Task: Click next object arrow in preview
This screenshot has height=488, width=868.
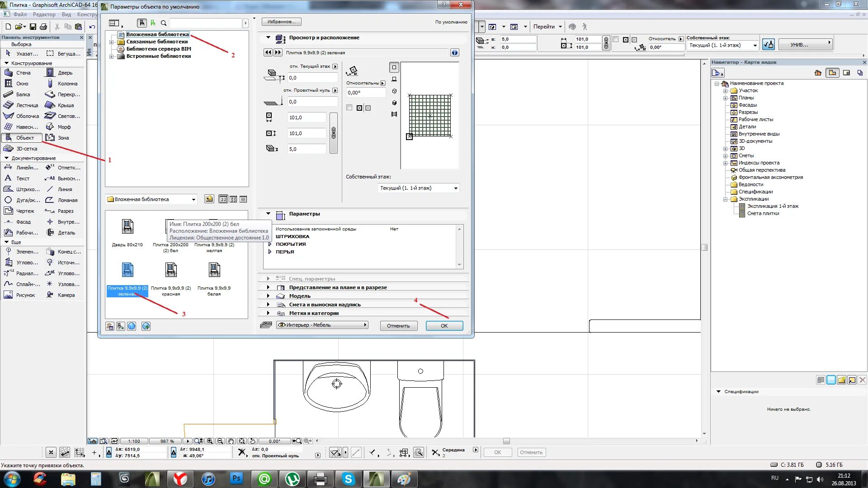Action: [x=278, y=52]
